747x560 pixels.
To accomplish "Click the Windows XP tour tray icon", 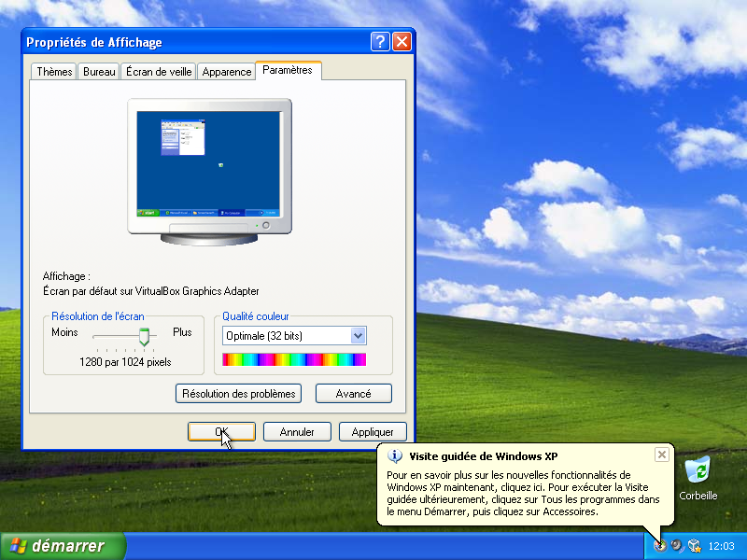I will point(661,546).
